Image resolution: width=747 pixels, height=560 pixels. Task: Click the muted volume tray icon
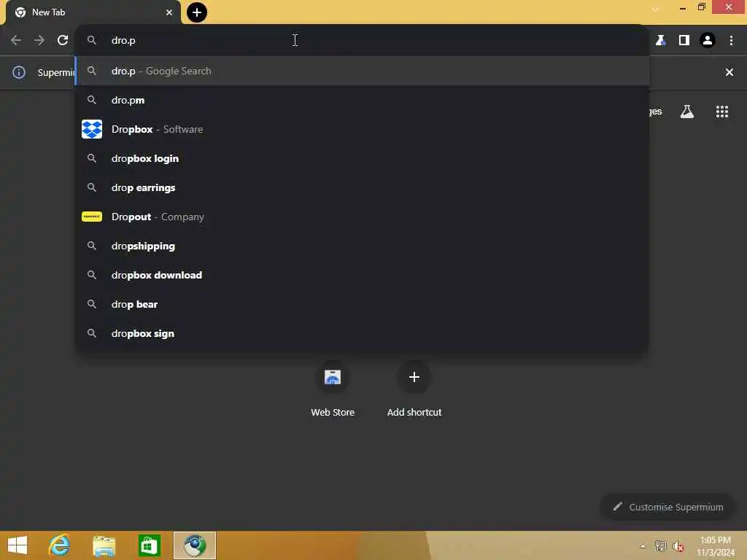pyautogui.click(x=678, y=546)
